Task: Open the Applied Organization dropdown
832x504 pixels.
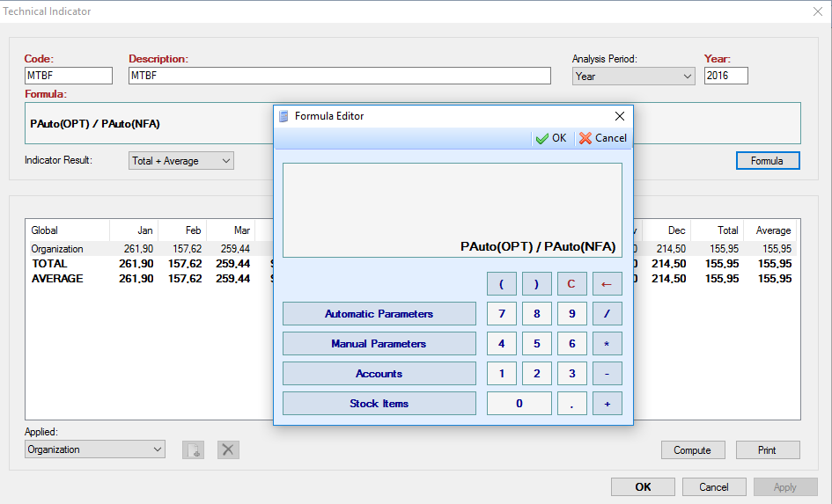Action: [x=94, y=449]
